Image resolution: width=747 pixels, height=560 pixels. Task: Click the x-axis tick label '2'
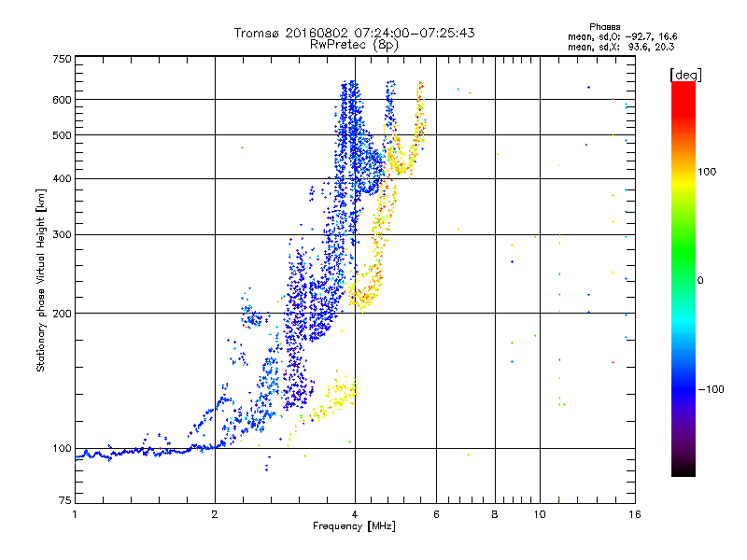pyautogui.click(x=215, y=515)
